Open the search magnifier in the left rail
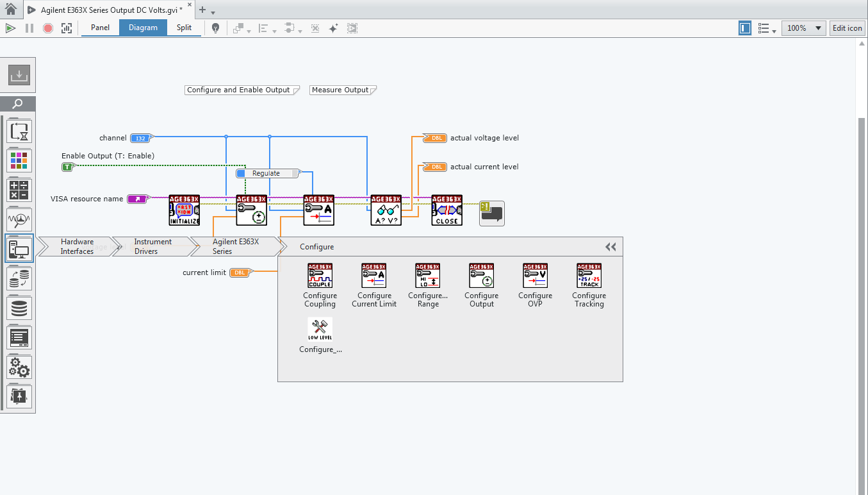868x495 pixels. click(x=18, y=103)
